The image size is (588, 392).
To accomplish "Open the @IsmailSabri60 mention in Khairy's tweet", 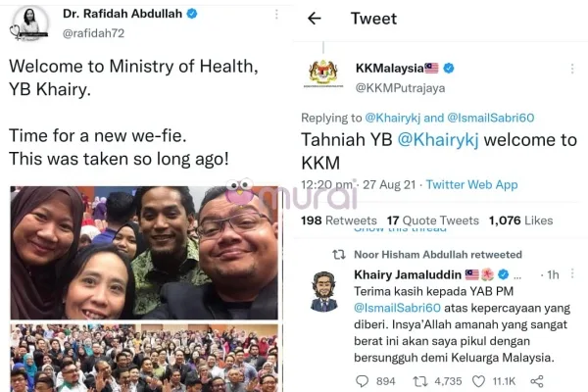I will 397,308.
